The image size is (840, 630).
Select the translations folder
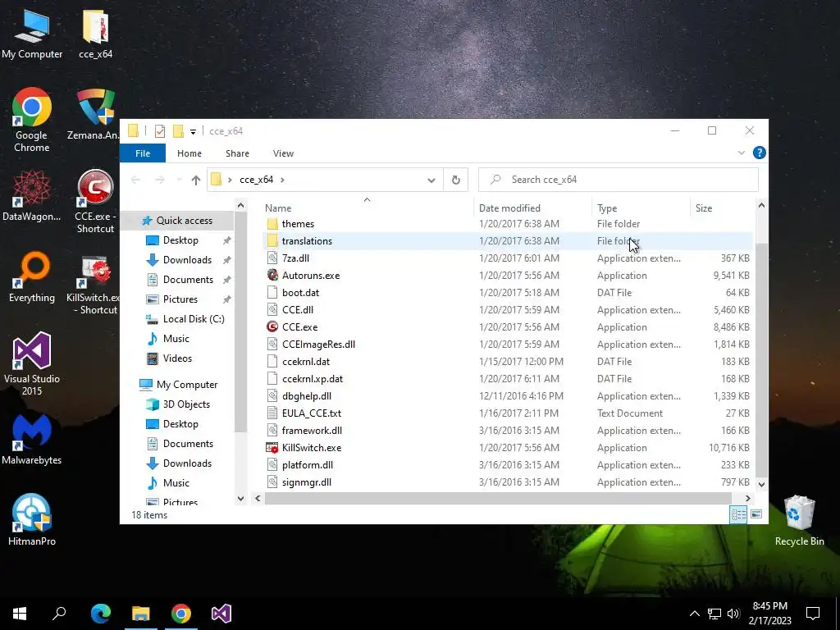click(x=307, y=240)
